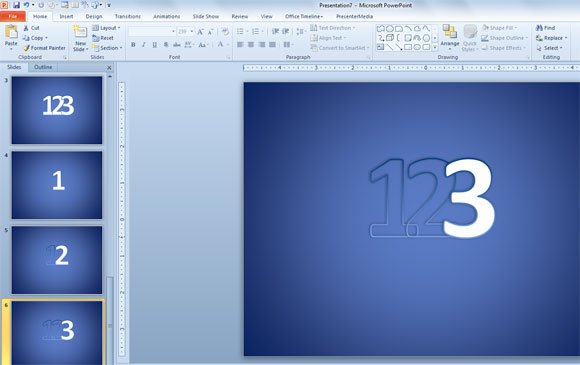580x365 pixels.
Task: Toggle Italic formatting button
Action: [144, 45]
